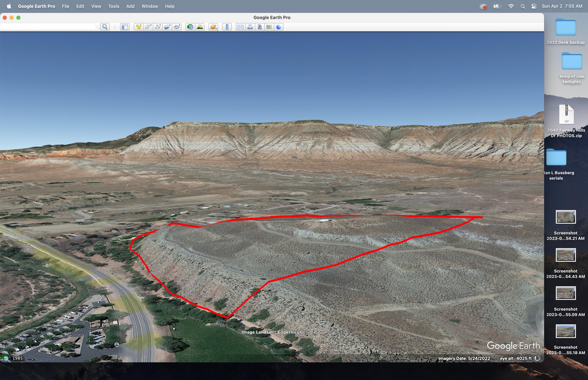The height and width of the screenshot is (380, 588).
Task: Select the Add Polygon tool
Action: tap(148, 27)
